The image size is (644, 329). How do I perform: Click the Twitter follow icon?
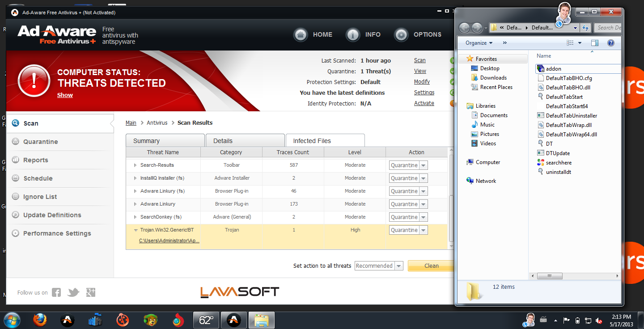click(x=73, y=292)
